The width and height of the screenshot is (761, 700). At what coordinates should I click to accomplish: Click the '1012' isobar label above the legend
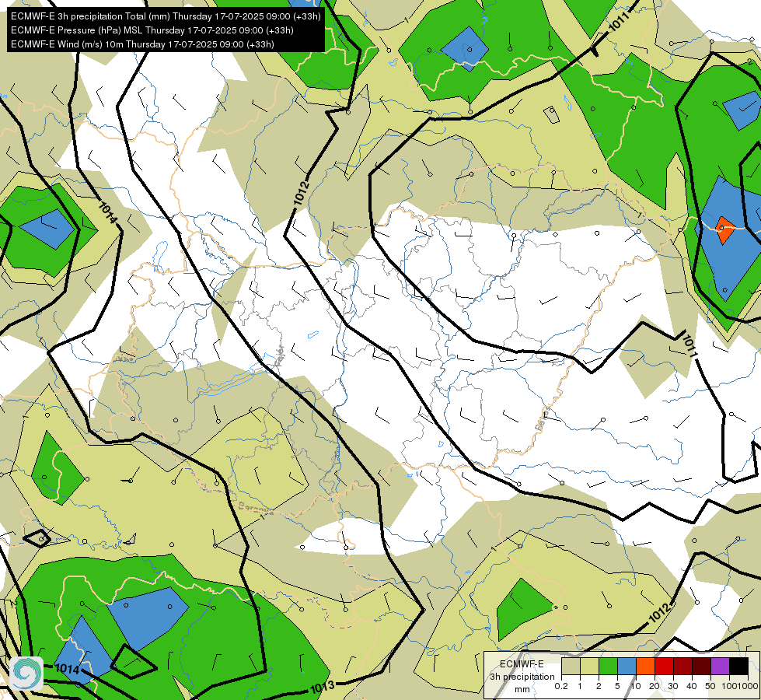pyautogui.click(x=661, y=614)
